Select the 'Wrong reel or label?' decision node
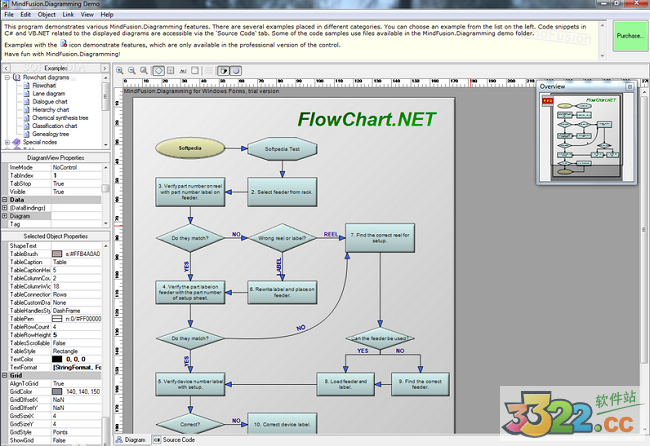 tap(282, 238)
